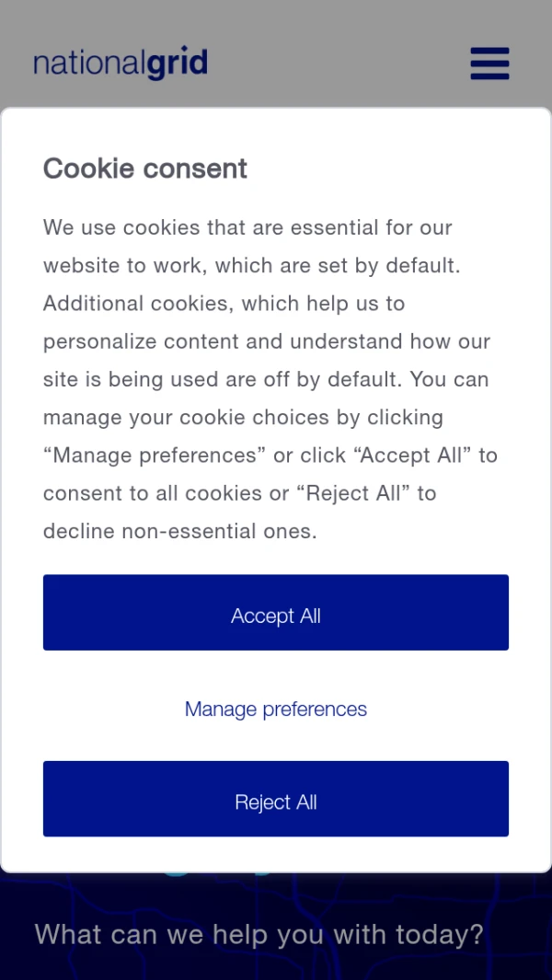Click the blank dialog area right of the heading
Image resolution: width=552 pixels, height=980 pixels.
[386, 168]
